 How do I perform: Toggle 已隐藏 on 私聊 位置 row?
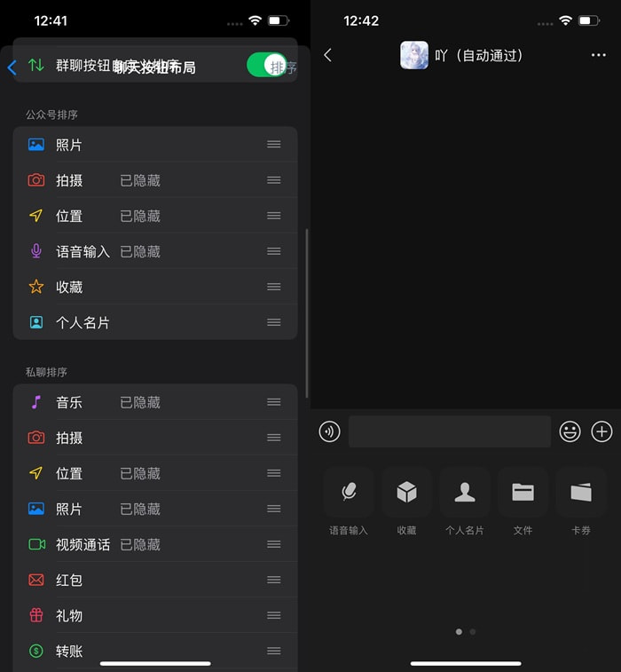[140, 473]
